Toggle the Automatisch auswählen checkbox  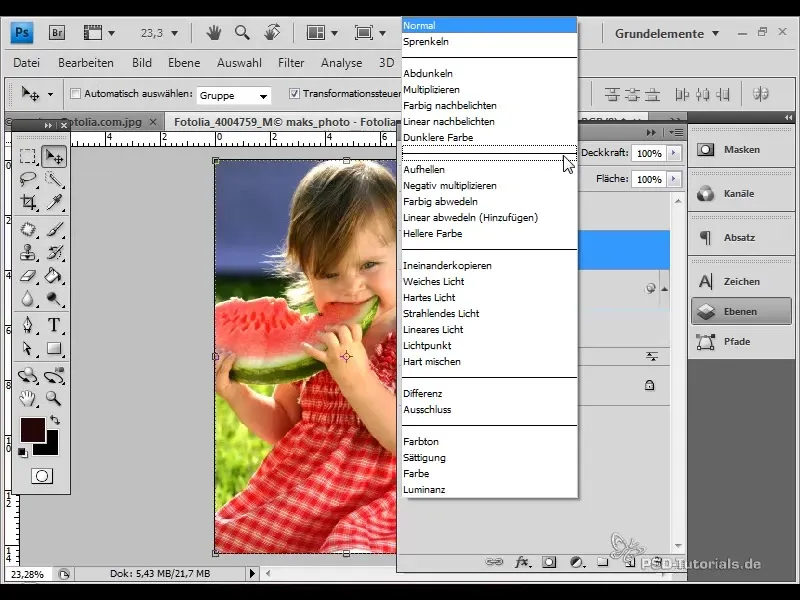pos(76,94)
